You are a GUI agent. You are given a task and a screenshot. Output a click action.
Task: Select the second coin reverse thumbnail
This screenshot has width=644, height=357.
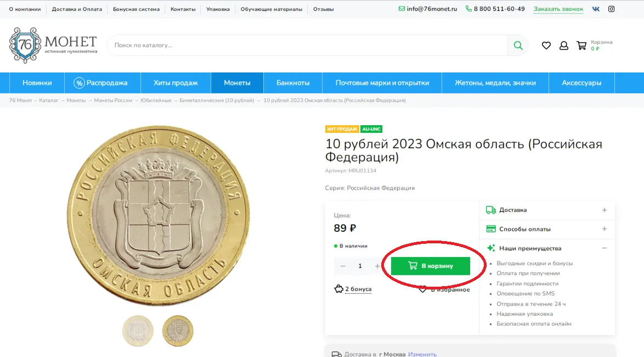click(177, 331)
